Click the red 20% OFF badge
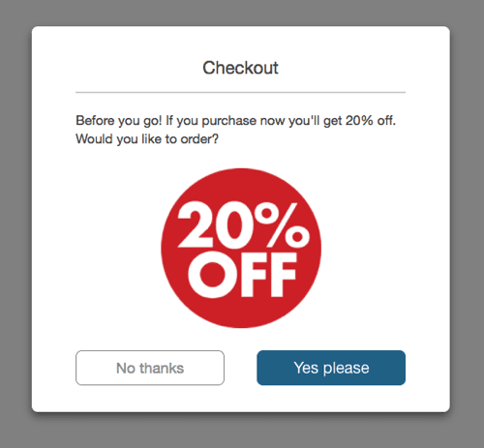The image size is (484, 448). [241, 248]
